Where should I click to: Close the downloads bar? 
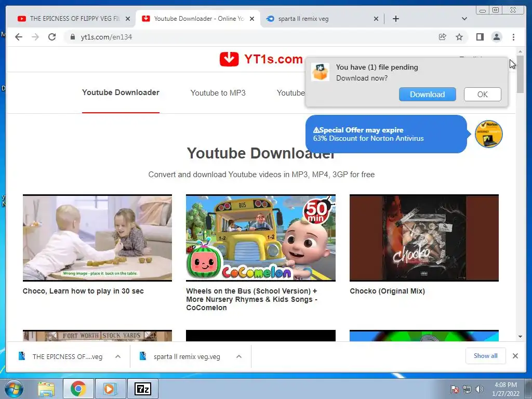pos(515,356)
